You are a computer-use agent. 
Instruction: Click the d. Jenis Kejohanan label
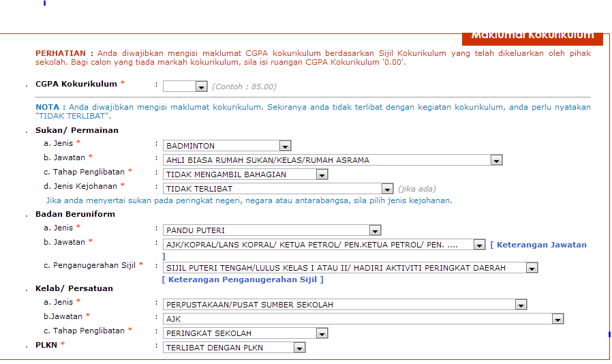pyautogui.click(x=80, y=186)
